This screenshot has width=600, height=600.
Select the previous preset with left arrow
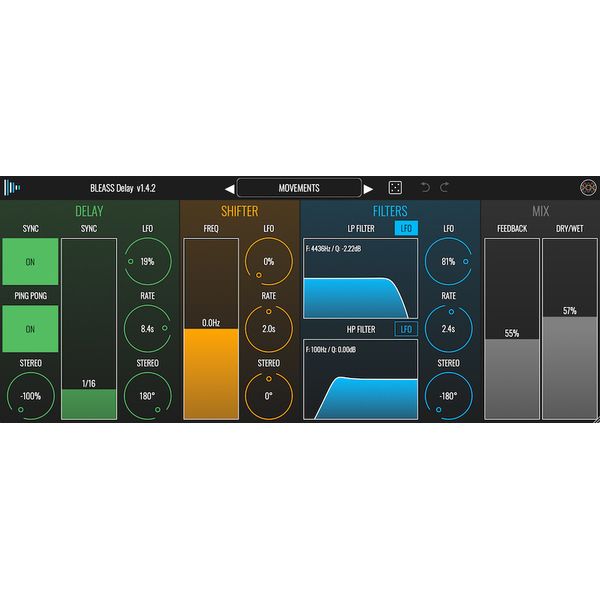point(229,188)
